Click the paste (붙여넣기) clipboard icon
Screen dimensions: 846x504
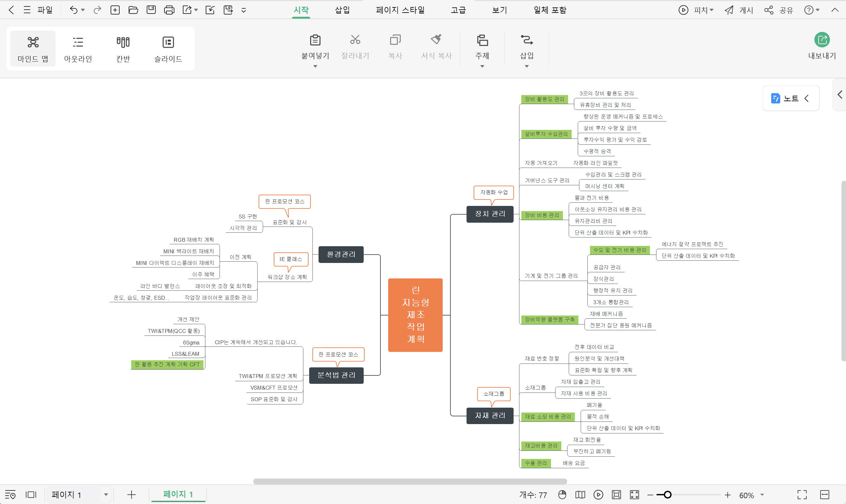[315, 40]
